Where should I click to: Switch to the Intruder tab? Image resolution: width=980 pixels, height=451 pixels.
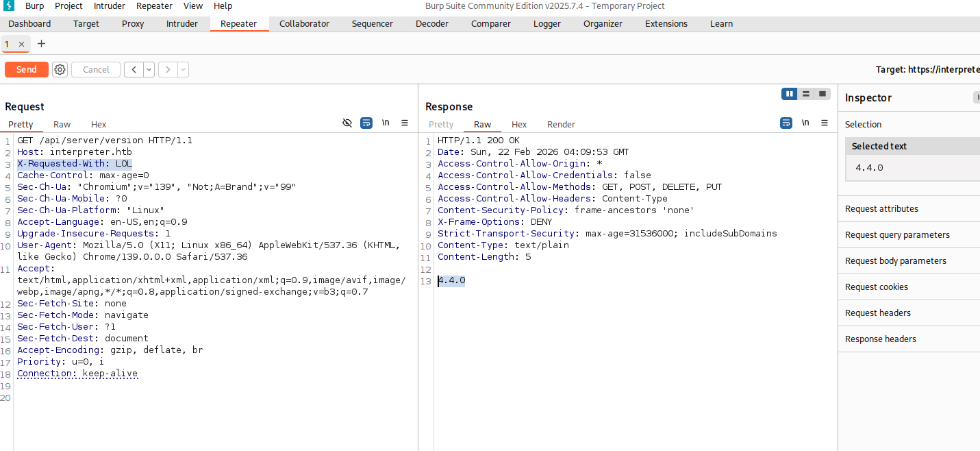[182, 23]
